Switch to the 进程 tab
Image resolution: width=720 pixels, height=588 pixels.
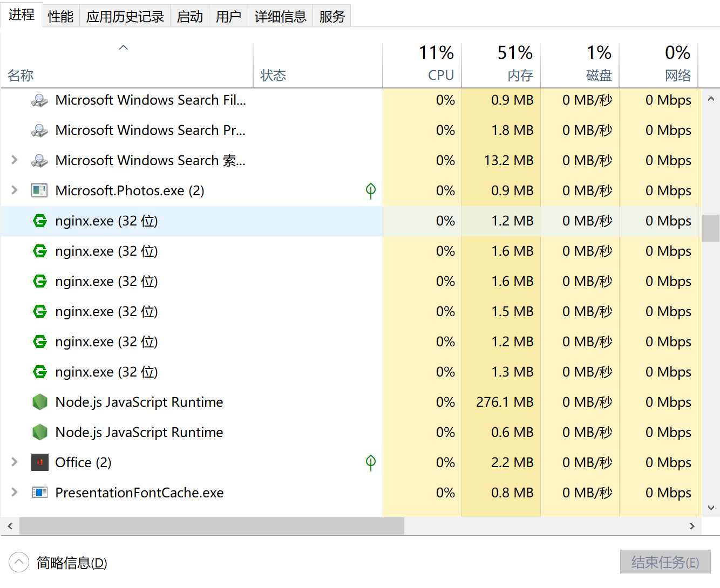22,15
